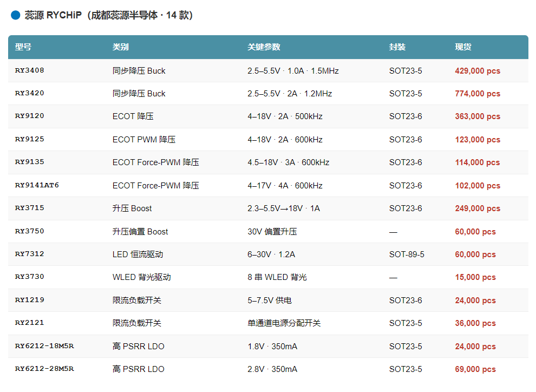Screen dimensions: 536x392
Task: Click stock value 102,000 pcs
Action: coord(478,186)
